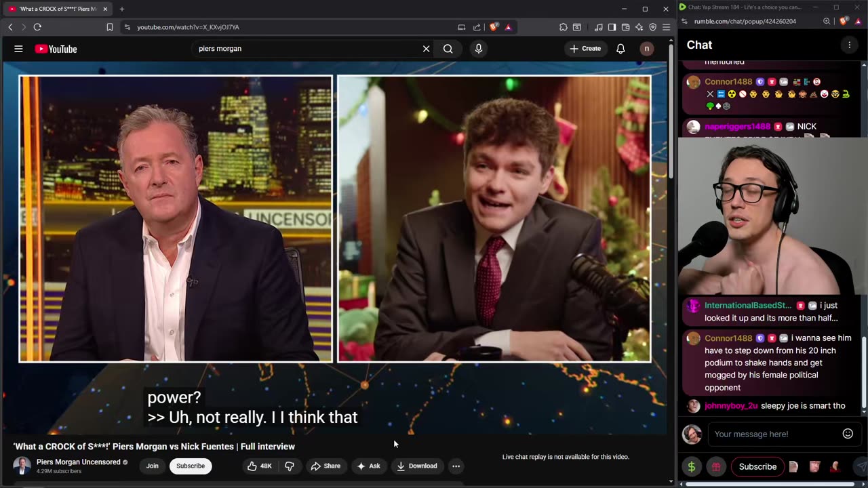
Task: Click the YouTube page vertical scrollbar
Action: click(x=671, y=112)
